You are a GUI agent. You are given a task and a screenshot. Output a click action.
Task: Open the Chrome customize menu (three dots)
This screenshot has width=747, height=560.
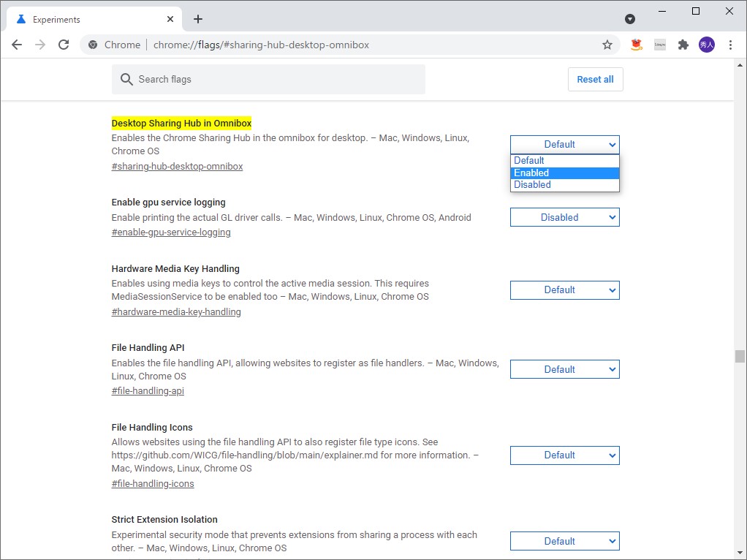tap(730, 45)
